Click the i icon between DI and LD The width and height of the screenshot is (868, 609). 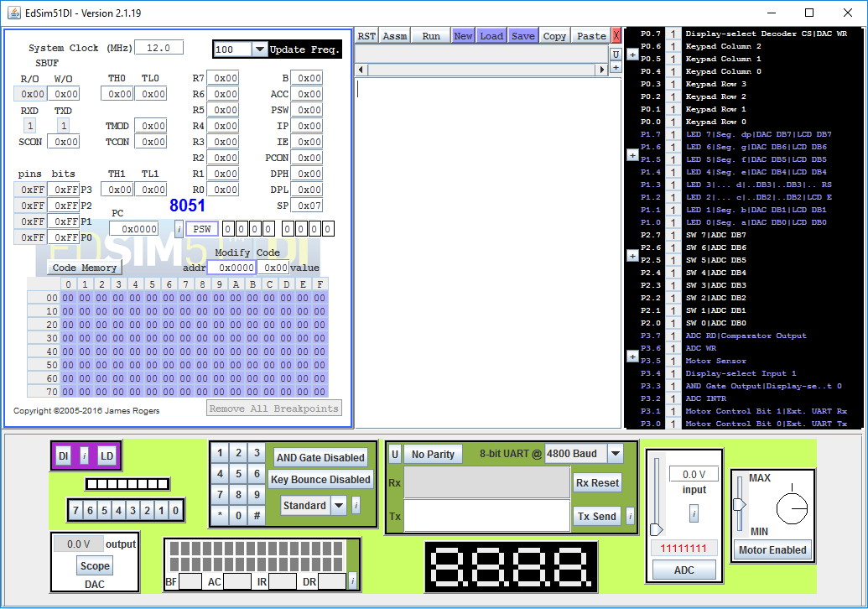pyautogui.click(x=85, y=456)
